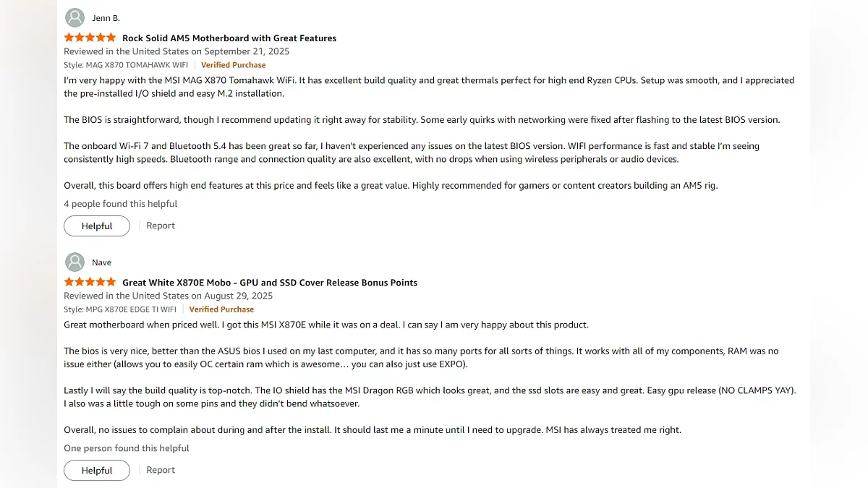Click Nave's profile avatar icon
868x488 pixels.
tap(75, 262)
